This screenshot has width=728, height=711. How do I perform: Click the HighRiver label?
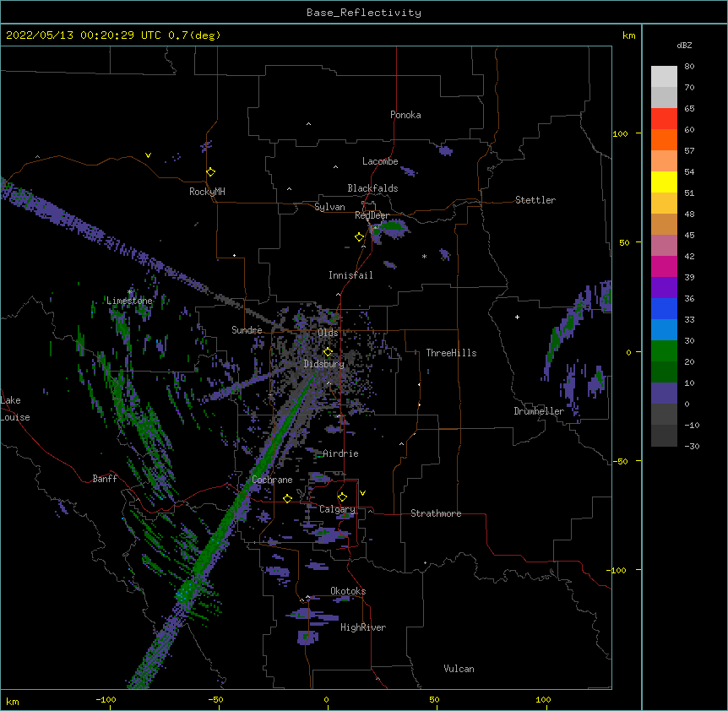point(363,627)
